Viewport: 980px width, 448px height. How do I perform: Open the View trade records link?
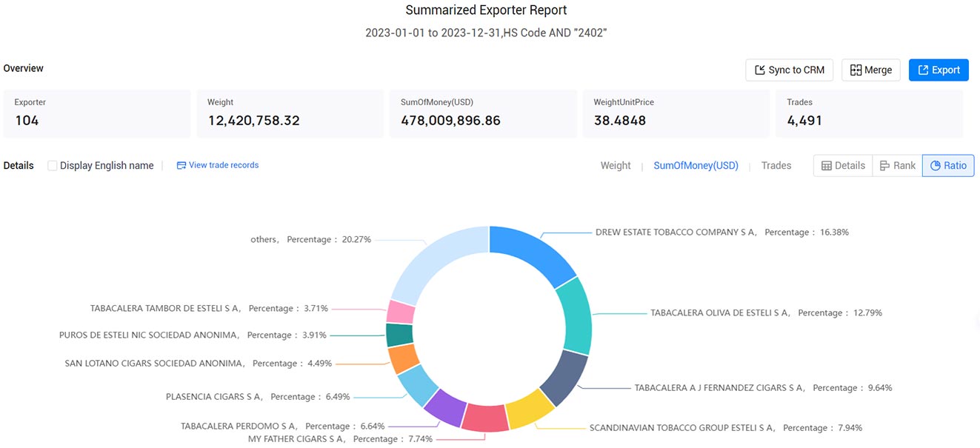click(x=218, y=165)
